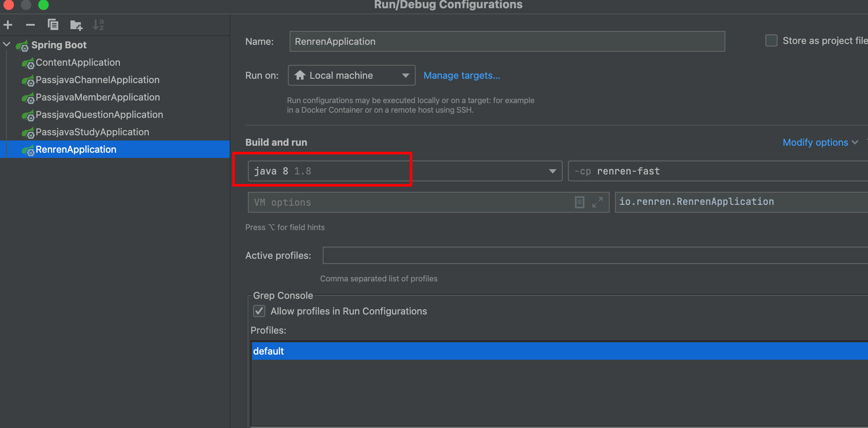This screenshot has width=868, height=428.
Task: Expand the VM options field editor
Action: click(x=598, y=202)
